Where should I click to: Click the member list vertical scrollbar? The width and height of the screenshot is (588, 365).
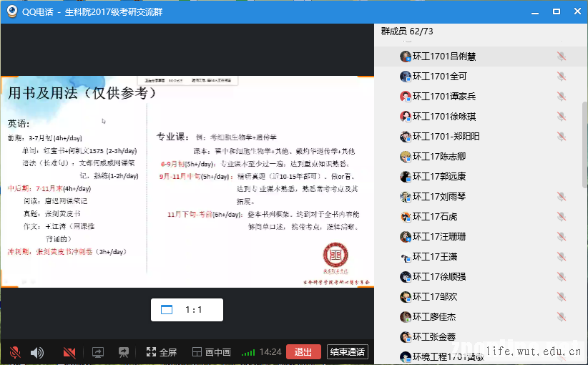pyautogui.click(x=584, y=143)
